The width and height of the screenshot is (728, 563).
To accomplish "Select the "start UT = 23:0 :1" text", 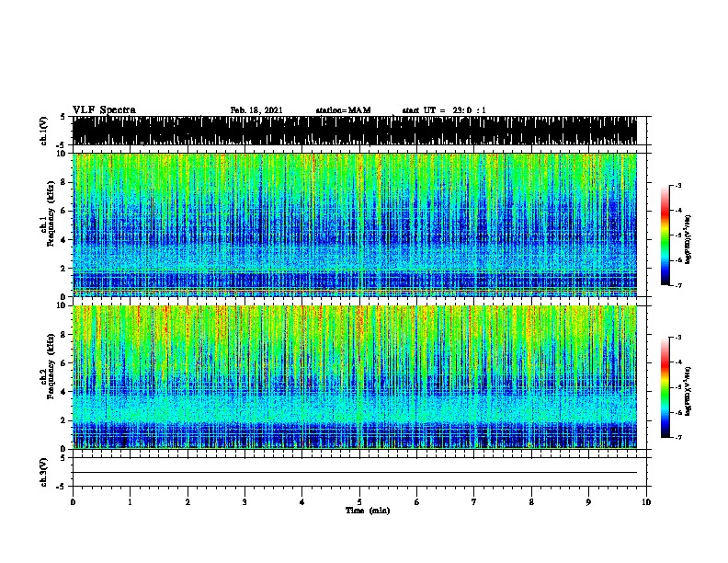I will [x=444, y=110].
